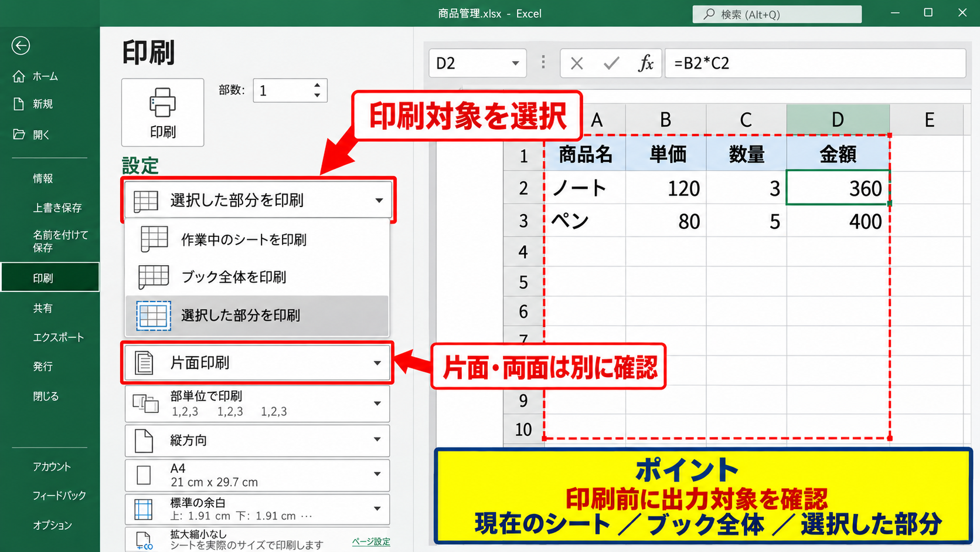Select 上書き保存 in the sidebar
The width and height of the screenshot is (980, 552).
coord(57,208)
